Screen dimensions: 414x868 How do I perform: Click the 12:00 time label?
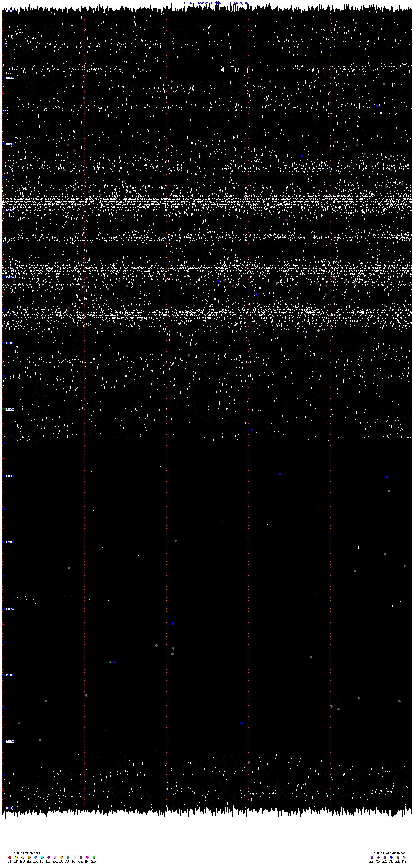10,409
